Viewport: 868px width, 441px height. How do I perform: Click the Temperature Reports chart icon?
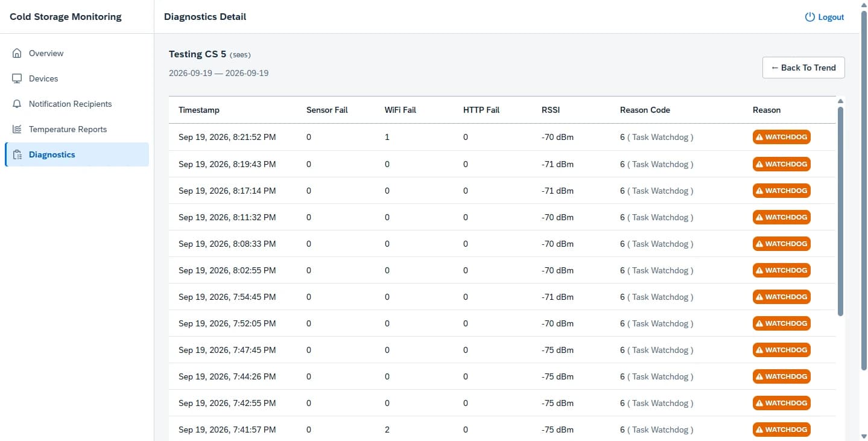[x=17, y=129]
